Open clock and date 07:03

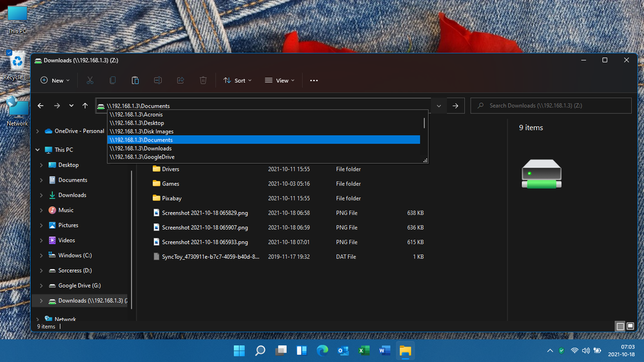(x=621, y=350)
